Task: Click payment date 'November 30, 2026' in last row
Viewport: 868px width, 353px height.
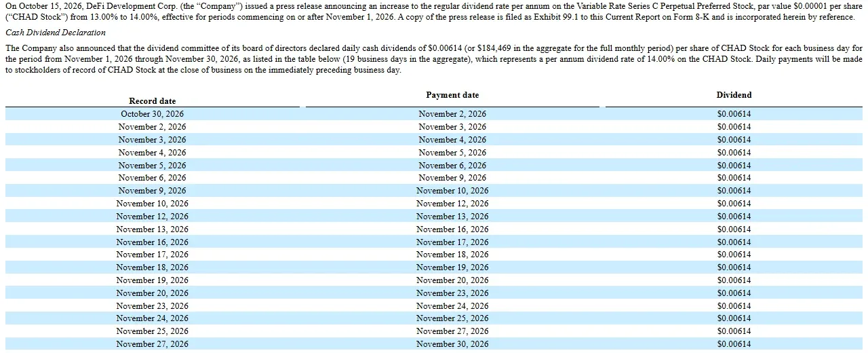Action: [x=452, y=344]
